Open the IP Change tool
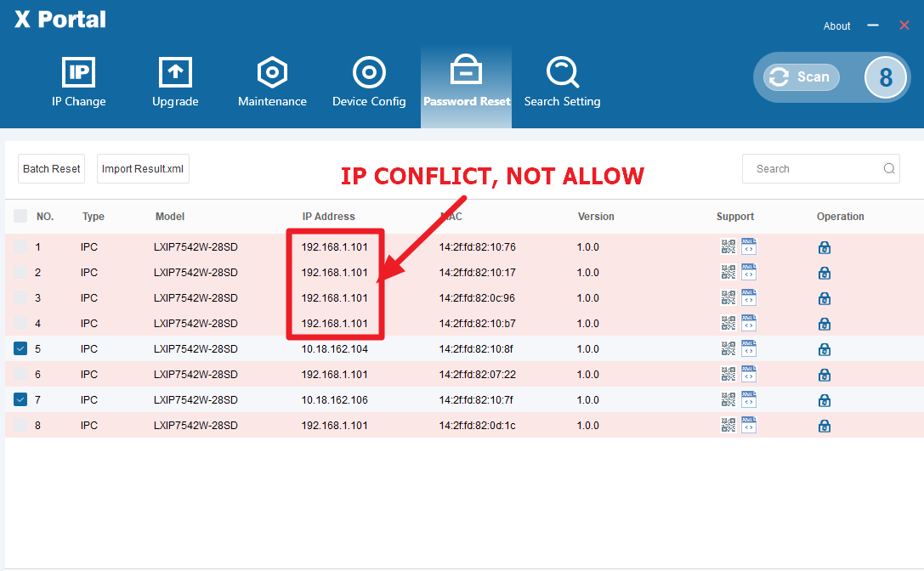 pos(79,82)
